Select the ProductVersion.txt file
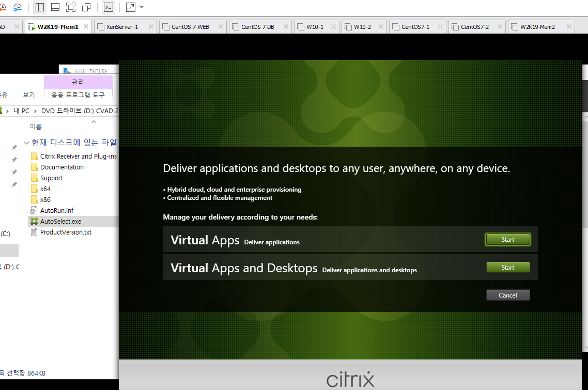This screenshot has height=390, width=588. (x=66, y=232)
